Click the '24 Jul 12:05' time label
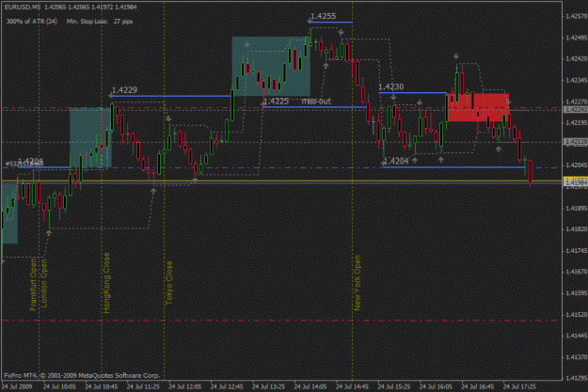The image size is (588, 392). pos(185,386)
